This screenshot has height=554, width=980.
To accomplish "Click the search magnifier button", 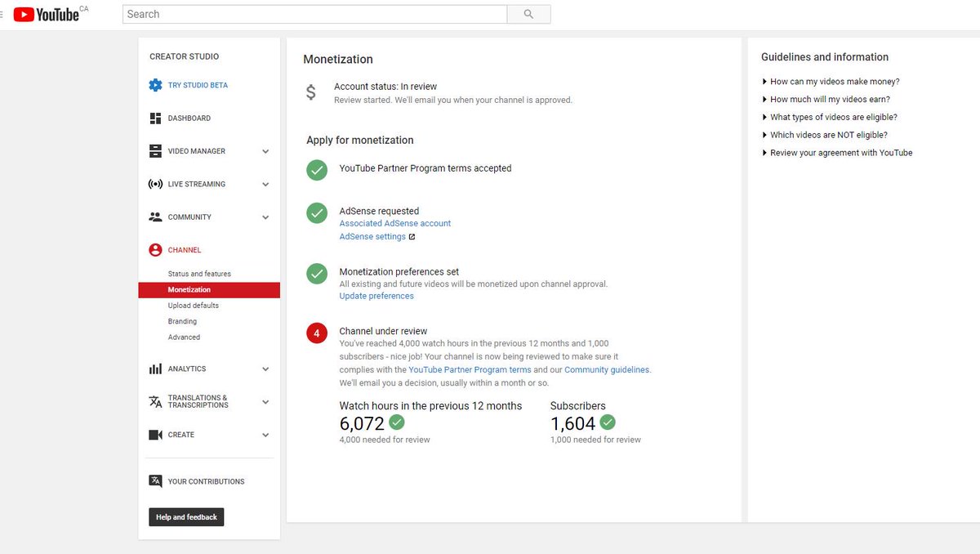I will coord(528,14).
